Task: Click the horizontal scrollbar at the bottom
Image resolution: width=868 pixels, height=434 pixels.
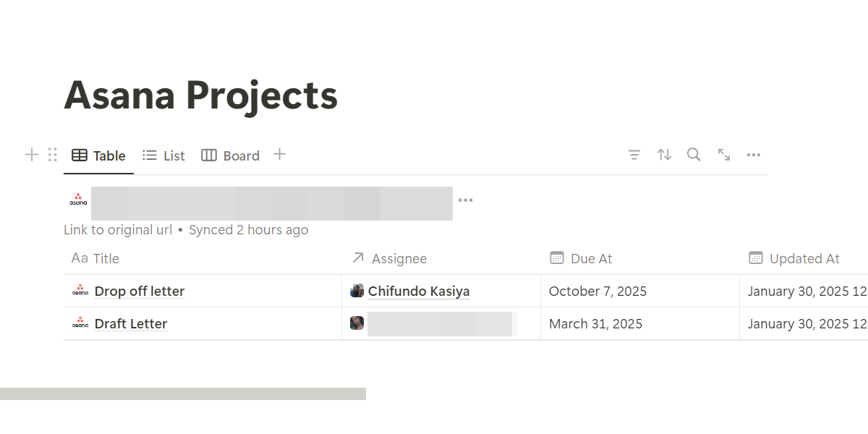Action: [183, 393]
